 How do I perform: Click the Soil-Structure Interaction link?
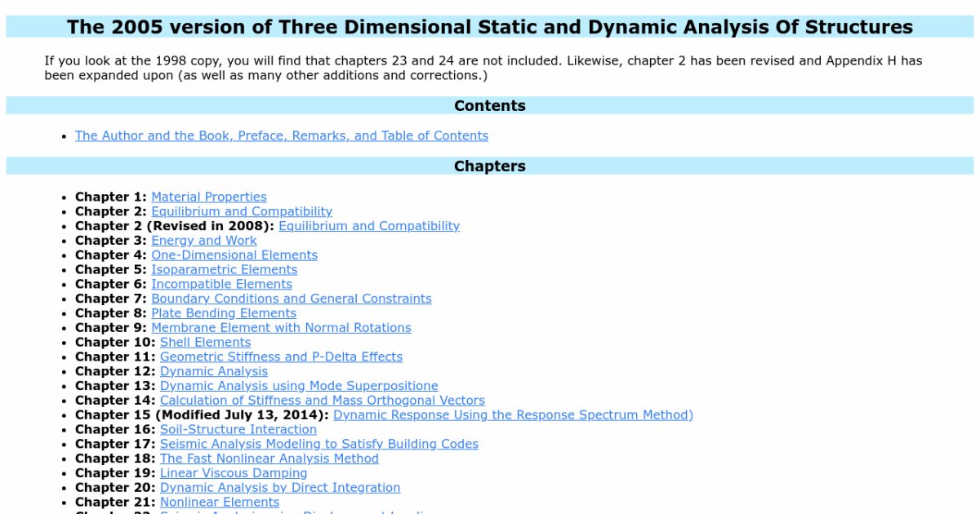tap(238, 430)
